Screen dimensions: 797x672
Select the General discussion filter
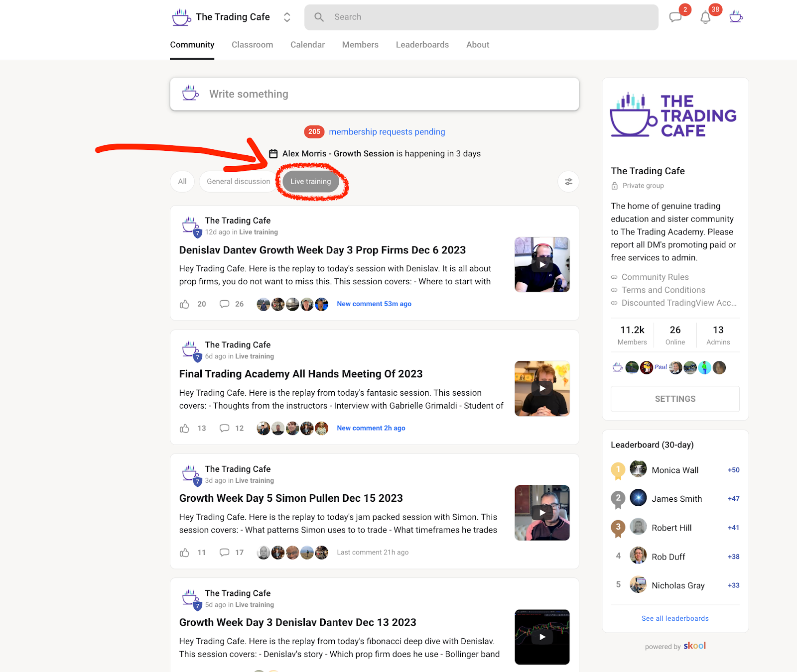pos(238,182)
